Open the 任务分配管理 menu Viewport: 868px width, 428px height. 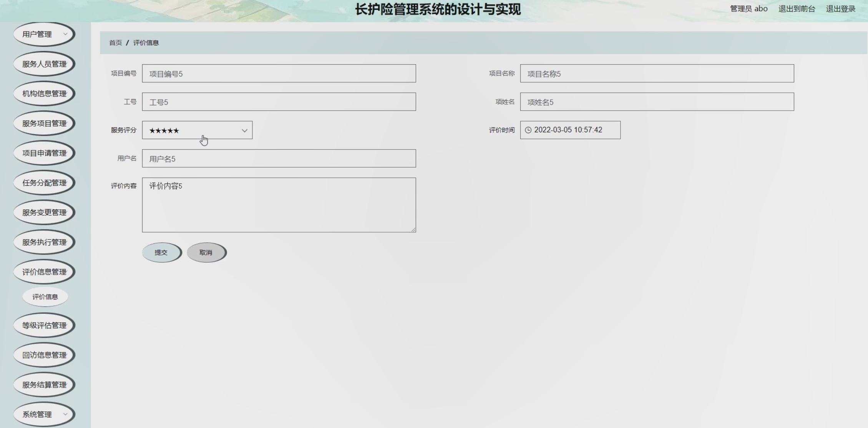point(44,183)
